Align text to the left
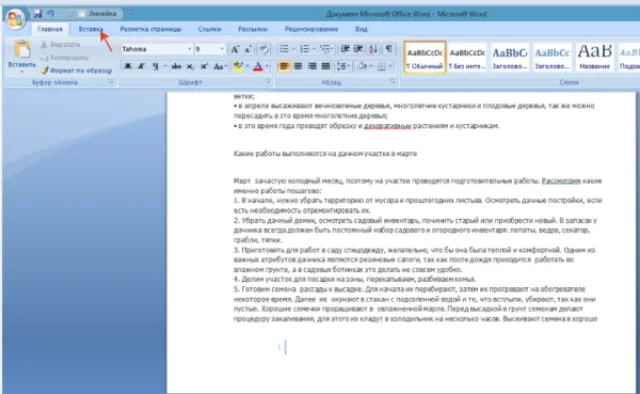Image resolution: width=640 pixels, height=394 pixels. click(284, 66)
